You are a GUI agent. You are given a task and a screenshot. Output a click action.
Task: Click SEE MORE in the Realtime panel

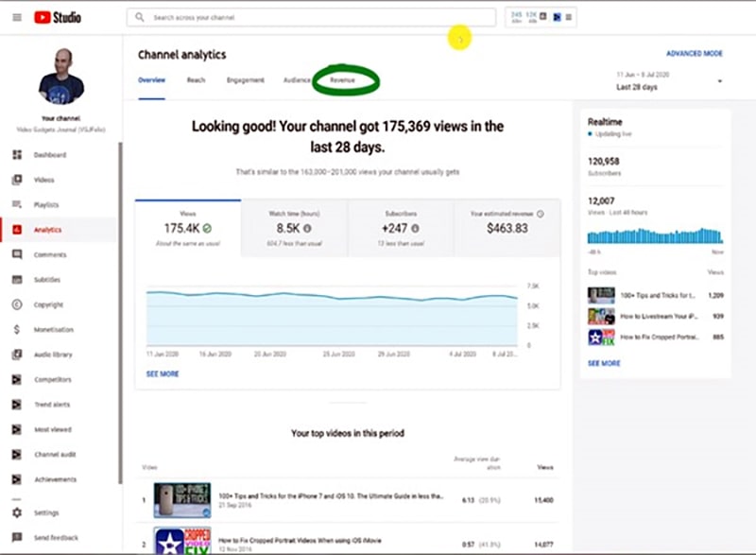pyautogui.click(x=604, y=363)
